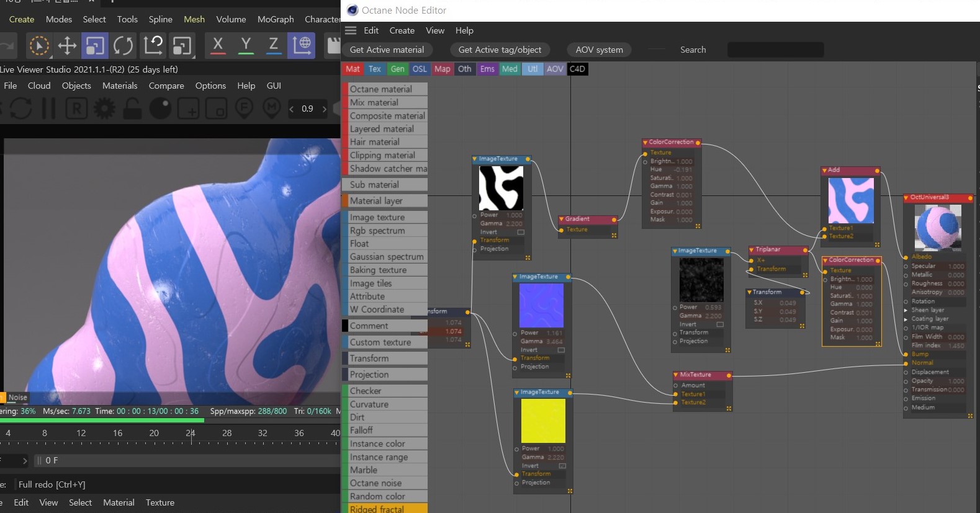This screenshot has width=980, height=513.
Task: Collapse the OctUniversal3 node
Action: click(x=906, y=197)
